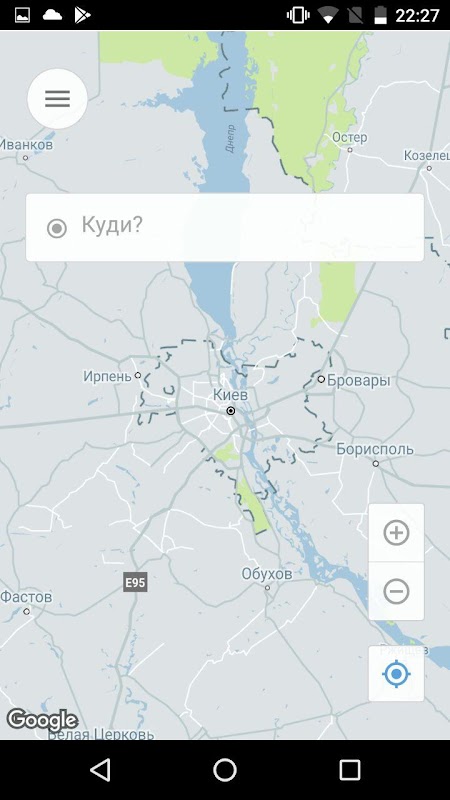Click the E95 highway badge
The height and width of the screenshot is (800, 450).
tap(135, 582)
